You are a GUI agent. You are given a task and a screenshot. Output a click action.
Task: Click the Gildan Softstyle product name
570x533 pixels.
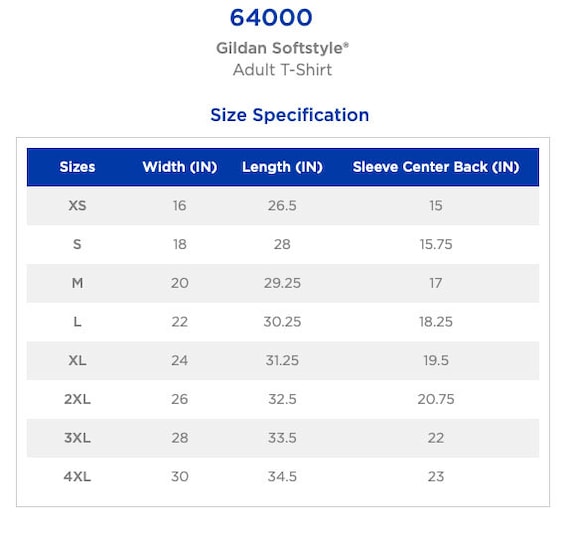coord(282,48)
